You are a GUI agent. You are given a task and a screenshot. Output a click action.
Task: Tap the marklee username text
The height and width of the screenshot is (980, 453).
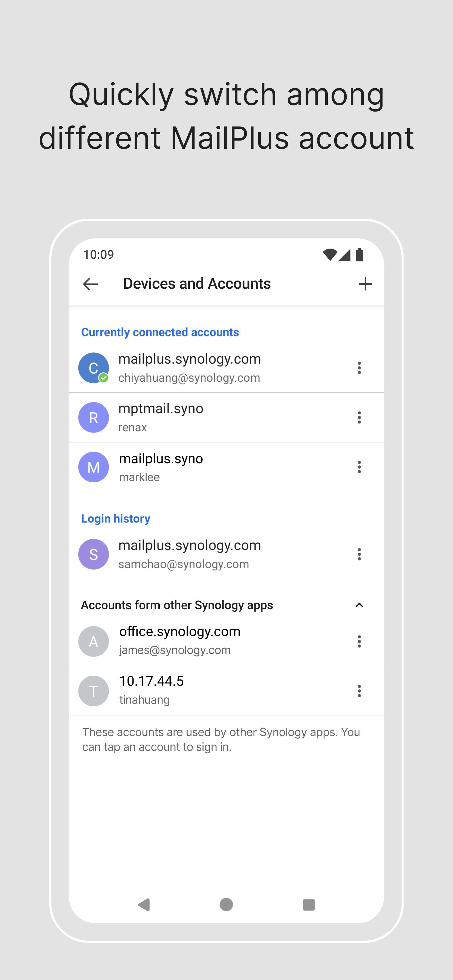pyautogui.click(x=139, y=477)
